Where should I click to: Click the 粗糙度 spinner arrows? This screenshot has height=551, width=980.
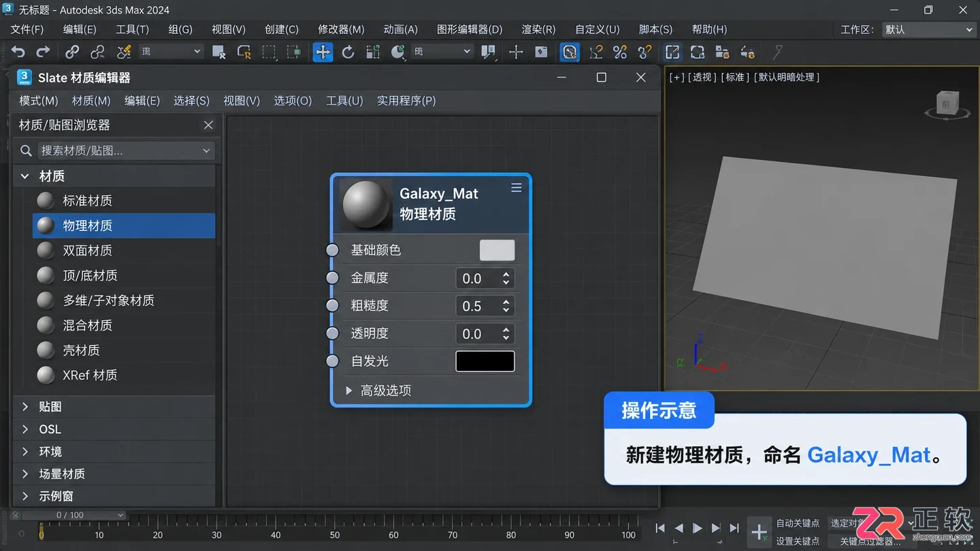(506, 306)
